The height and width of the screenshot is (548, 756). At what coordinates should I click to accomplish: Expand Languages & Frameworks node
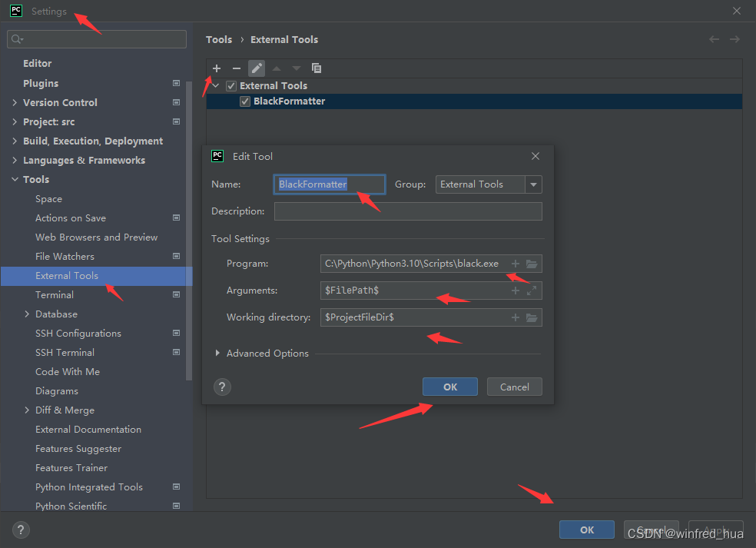(15, 160)
